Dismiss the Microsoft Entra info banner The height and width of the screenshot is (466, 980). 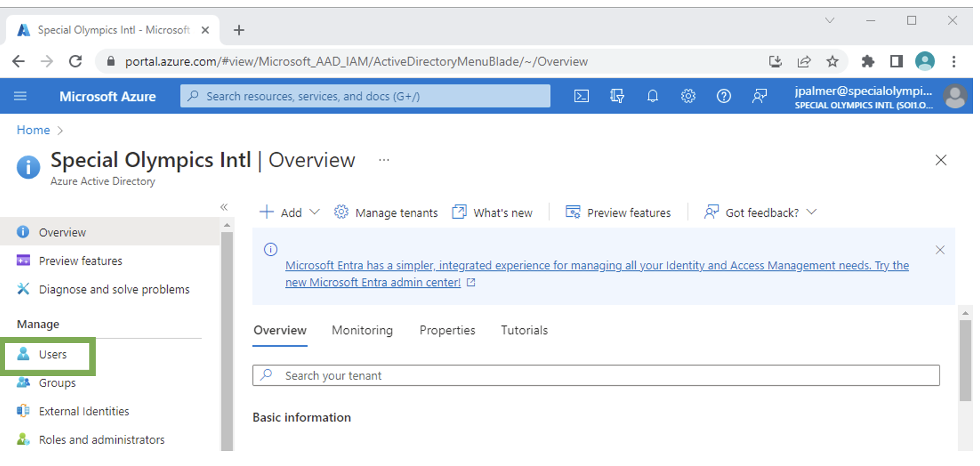pyautogui.click(x=940, y=250)
